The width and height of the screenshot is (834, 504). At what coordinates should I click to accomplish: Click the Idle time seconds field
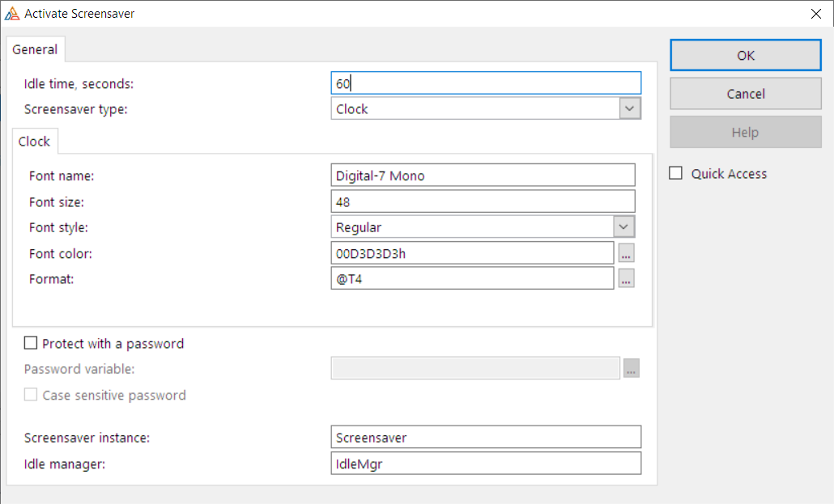point(486,83)
